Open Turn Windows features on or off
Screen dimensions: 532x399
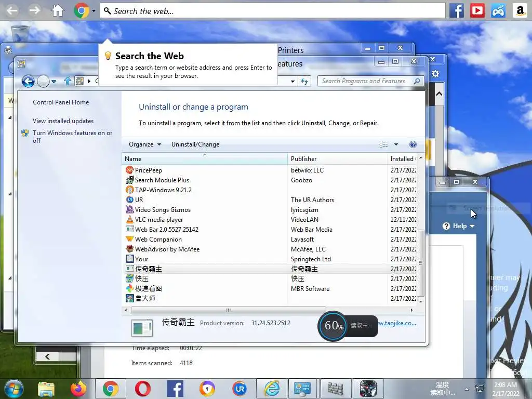[72, 137]
